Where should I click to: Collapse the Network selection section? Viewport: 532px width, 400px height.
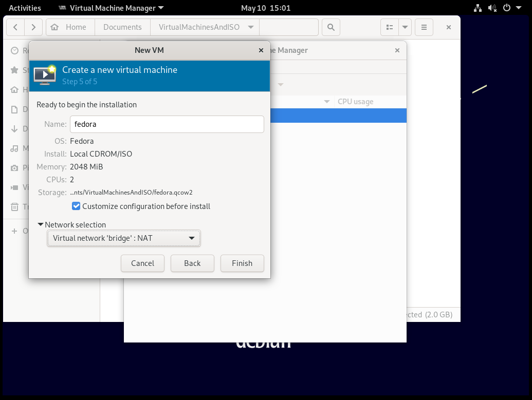click(41, 225)
